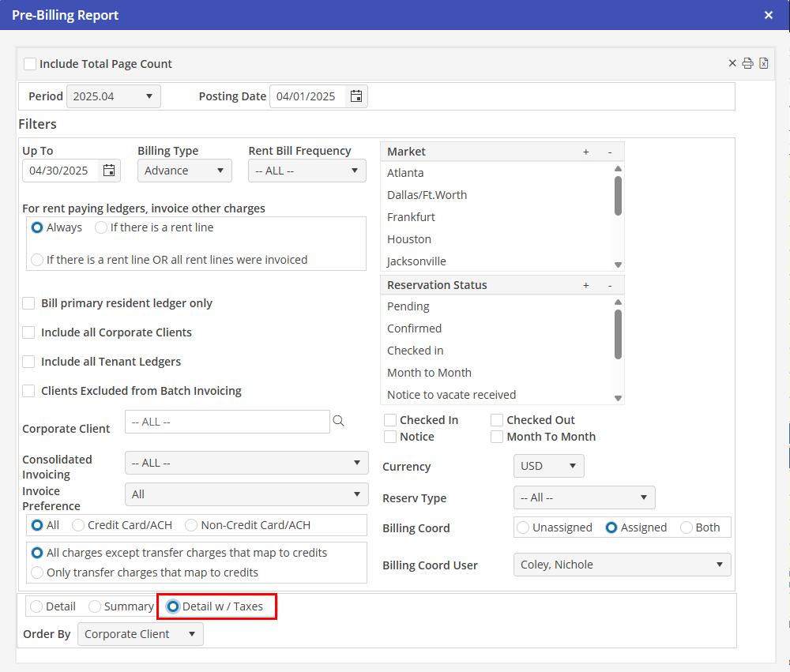Click the small X clear icon beside print
The image size is (790, 672).
[732, 64]
